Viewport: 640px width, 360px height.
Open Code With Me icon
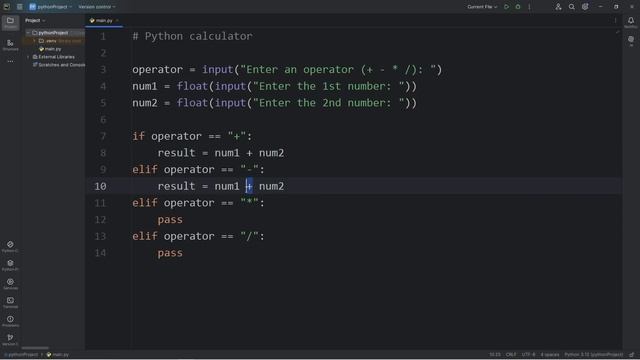point(558,7)
